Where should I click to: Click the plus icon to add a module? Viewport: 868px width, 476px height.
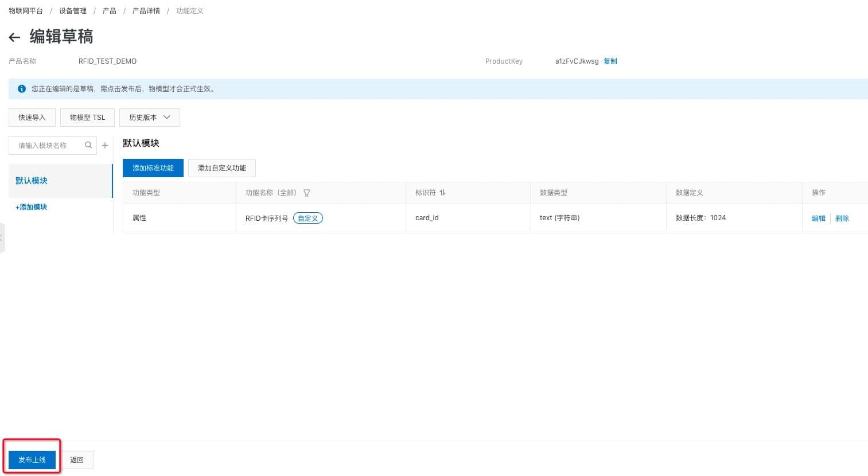(x=105, y=146)
